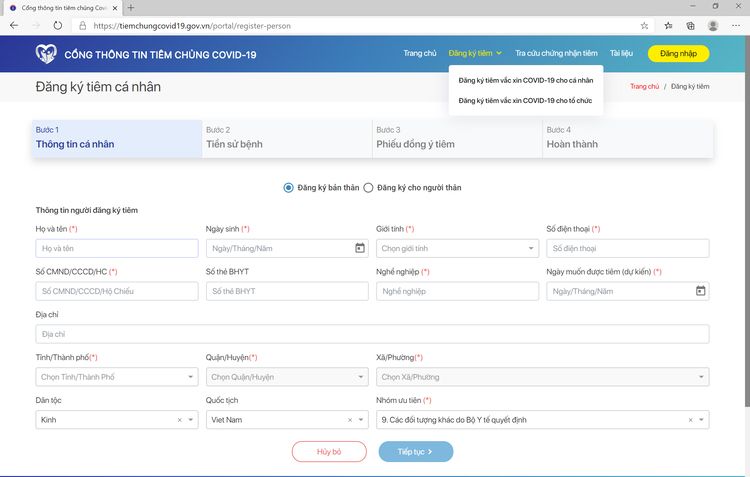
Task: Clear the Dân tộc selection Kinh
Action: (179, 420)
